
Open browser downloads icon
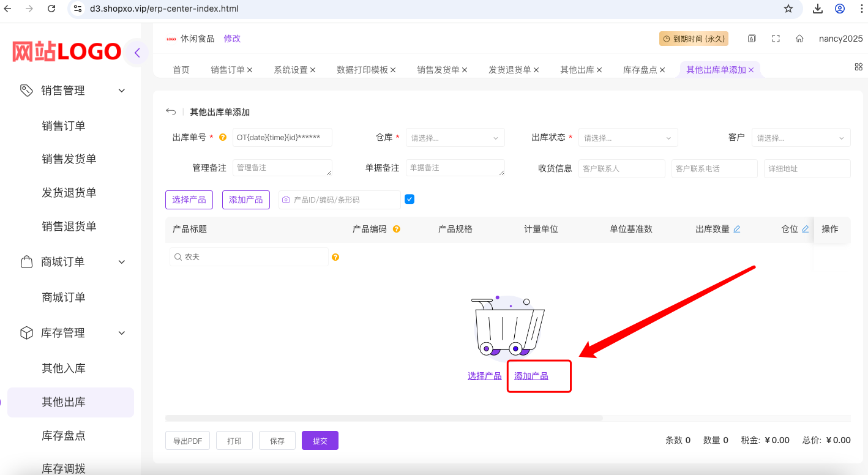pos(818,9)
